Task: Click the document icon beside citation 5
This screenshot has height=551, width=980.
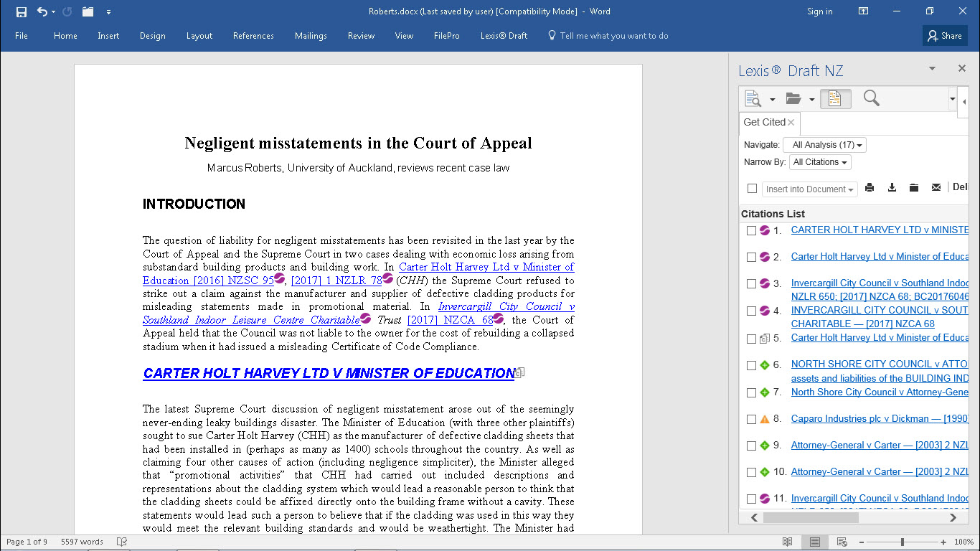Action: click(x=765, y=339)
